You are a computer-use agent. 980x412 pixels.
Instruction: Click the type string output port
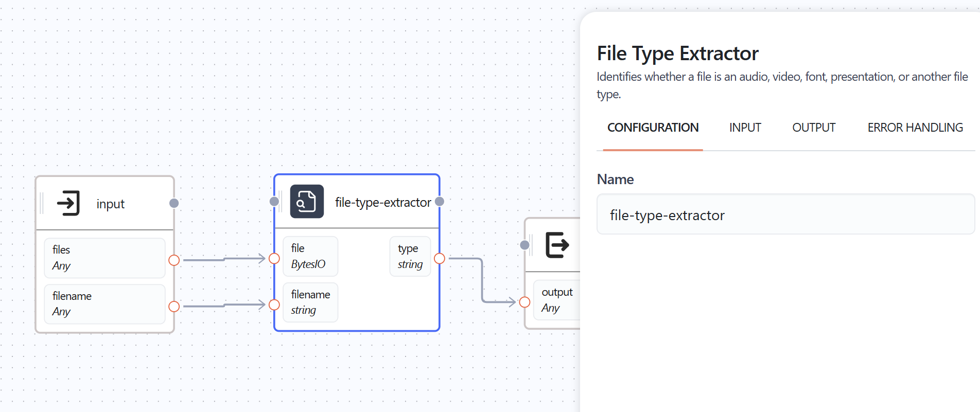440,259
